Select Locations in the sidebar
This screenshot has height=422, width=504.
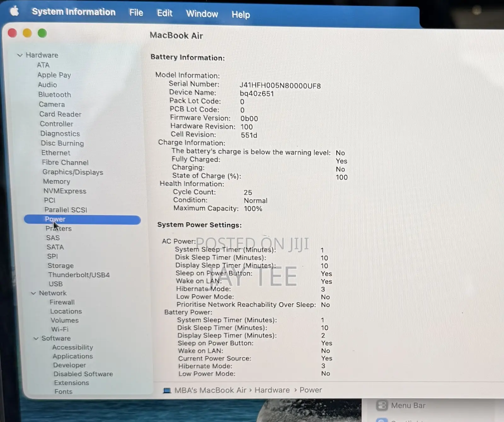tap(66, 311)
